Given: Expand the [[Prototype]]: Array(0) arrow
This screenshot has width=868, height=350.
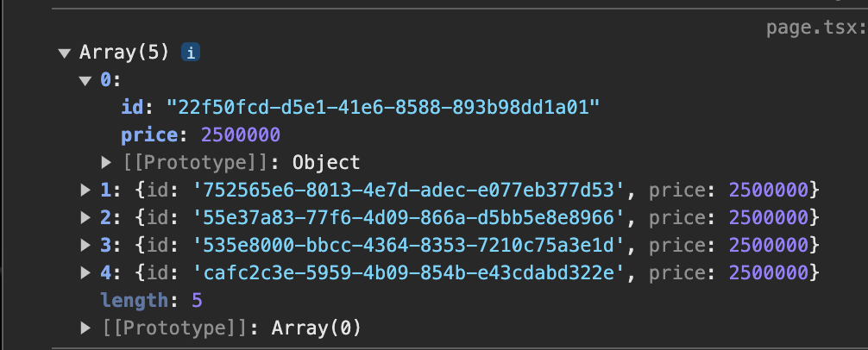Looking at the screenshot, I should [x=85, y=328].
